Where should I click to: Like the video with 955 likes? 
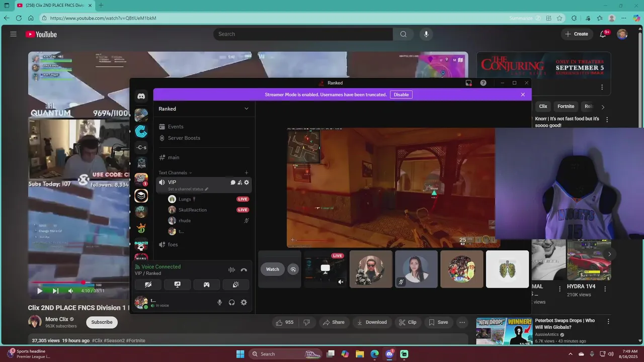click(285, 322)
